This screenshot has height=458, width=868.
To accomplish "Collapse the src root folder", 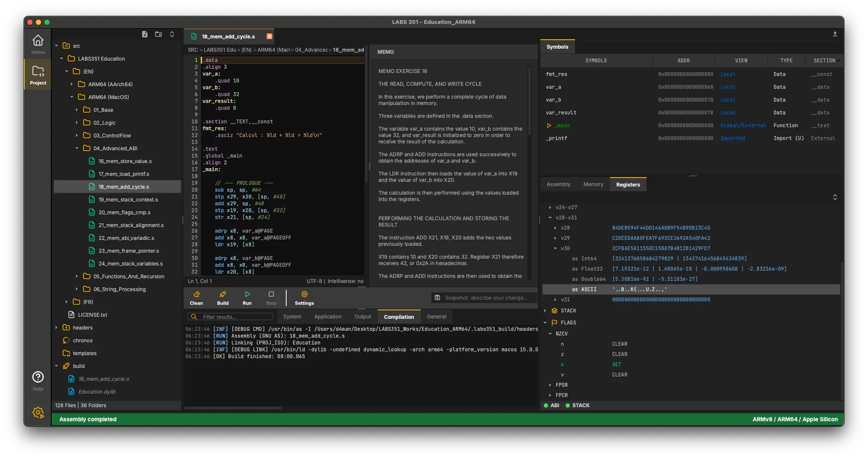I will coord(56,46).
